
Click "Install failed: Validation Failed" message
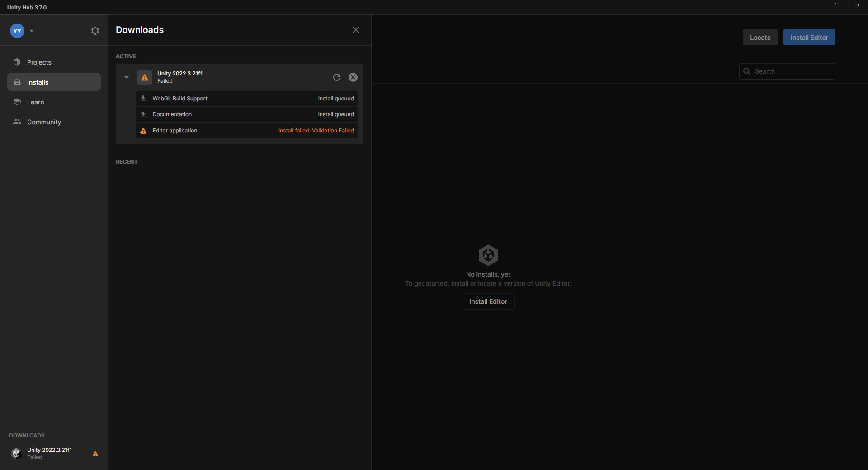tap(316, 131)
